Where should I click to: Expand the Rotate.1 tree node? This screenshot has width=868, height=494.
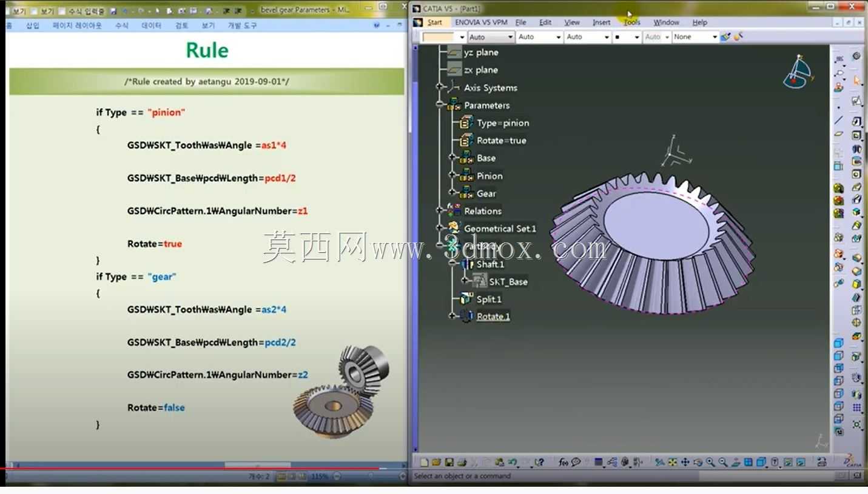point(453,316)
